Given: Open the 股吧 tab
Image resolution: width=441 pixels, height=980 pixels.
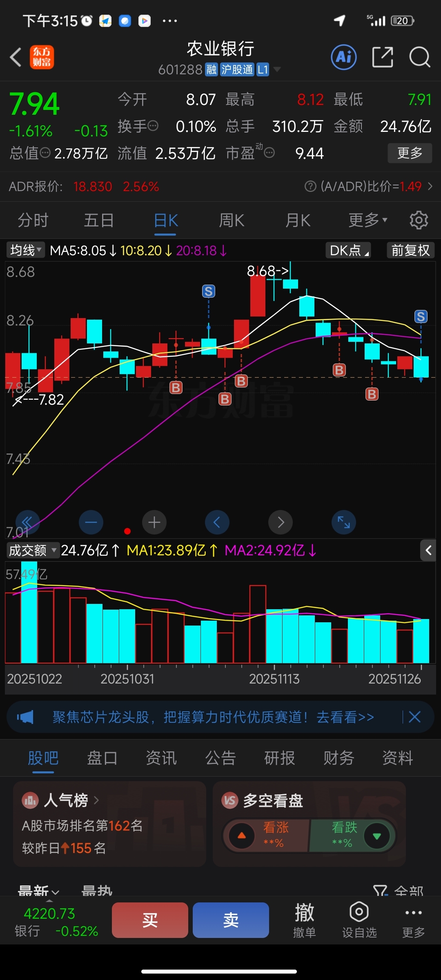Looking at the screenshot, I should (43, 758).
